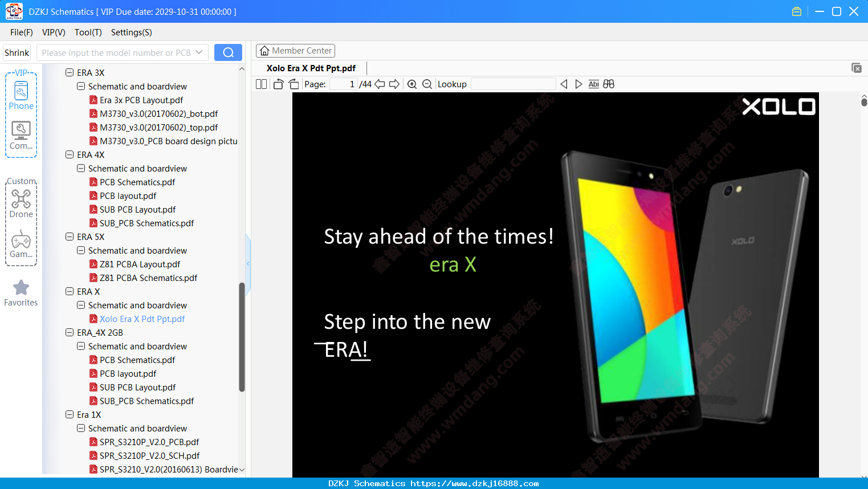Open SUB PCB Layout.pdf under ERA 4X
868x489 pixels.
pyautogui.click(x=137, y=209)
